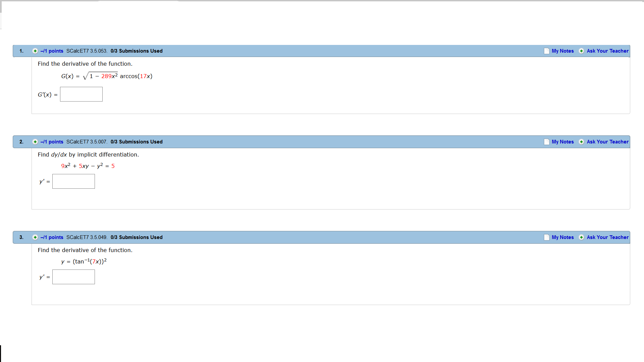Open the -/1 points link of question 2
644x362 pixels.
(x=52, y=142)
